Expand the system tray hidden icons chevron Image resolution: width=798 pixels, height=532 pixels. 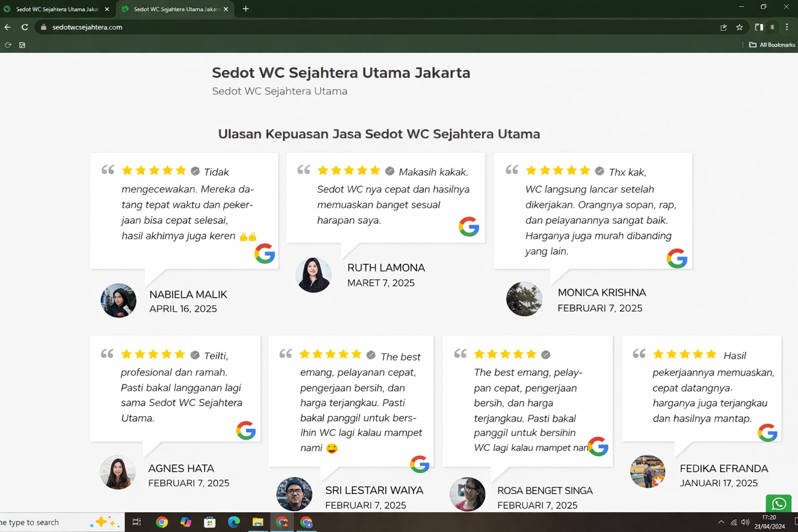tap(721, 522)
